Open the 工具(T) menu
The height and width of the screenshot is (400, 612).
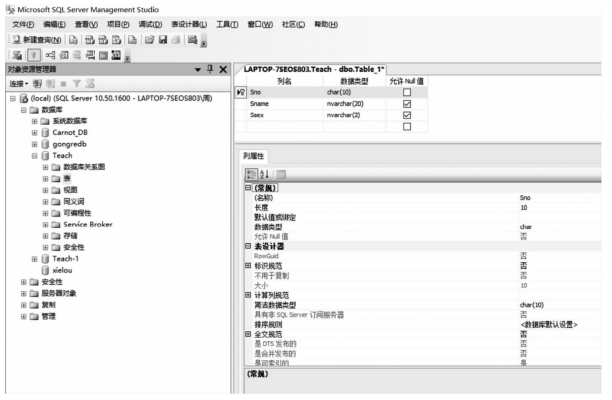[227, 25]
